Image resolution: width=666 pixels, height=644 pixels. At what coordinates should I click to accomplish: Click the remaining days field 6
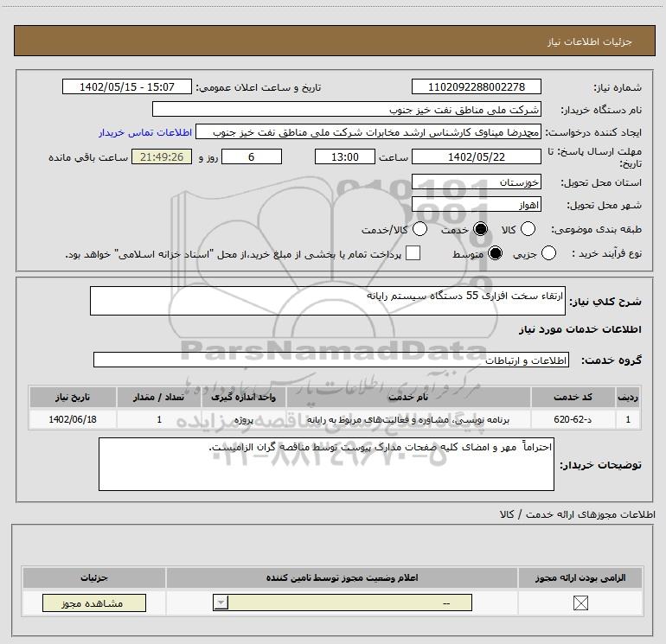(x=252, y=156)
